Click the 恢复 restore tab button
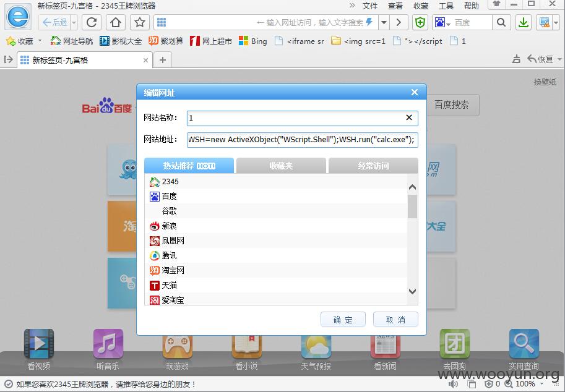Viewport: 565px width, 392px height. point(540,59)
